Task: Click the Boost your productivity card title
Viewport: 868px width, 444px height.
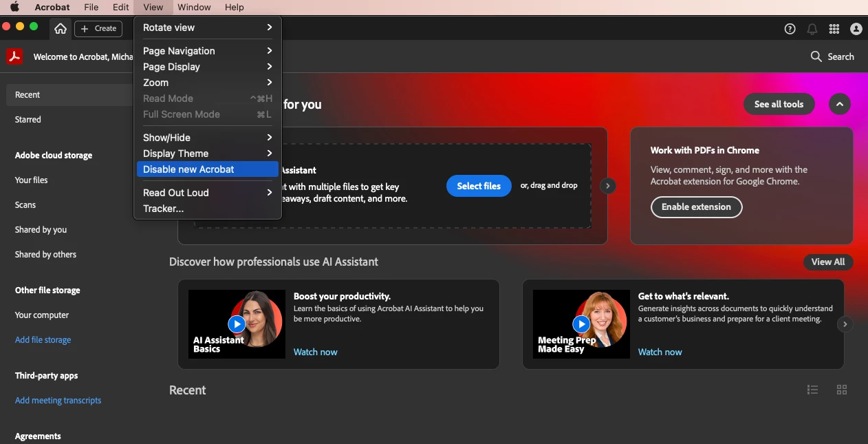Action: 342,296
